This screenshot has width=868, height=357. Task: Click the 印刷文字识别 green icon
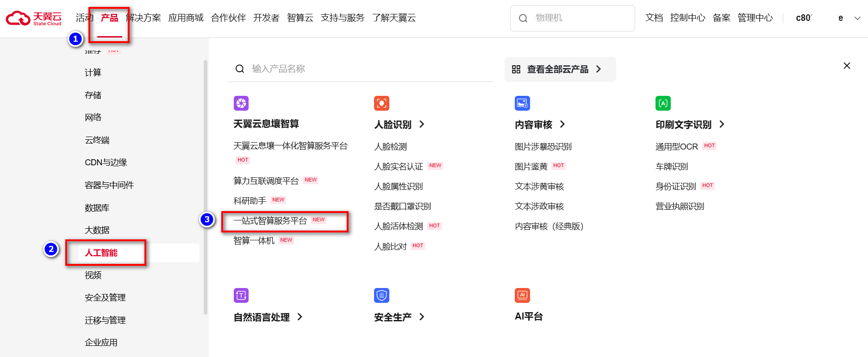663,103
